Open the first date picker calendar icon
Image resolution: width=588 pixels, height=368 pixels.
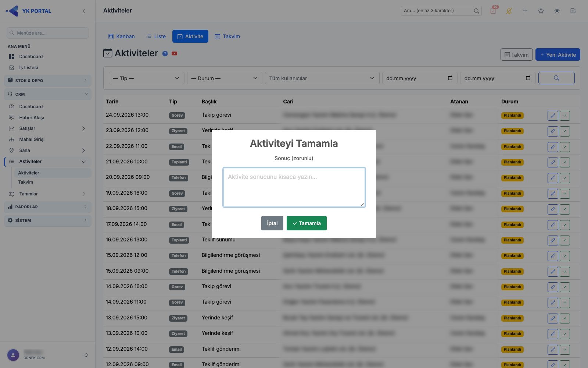(450, 78)
